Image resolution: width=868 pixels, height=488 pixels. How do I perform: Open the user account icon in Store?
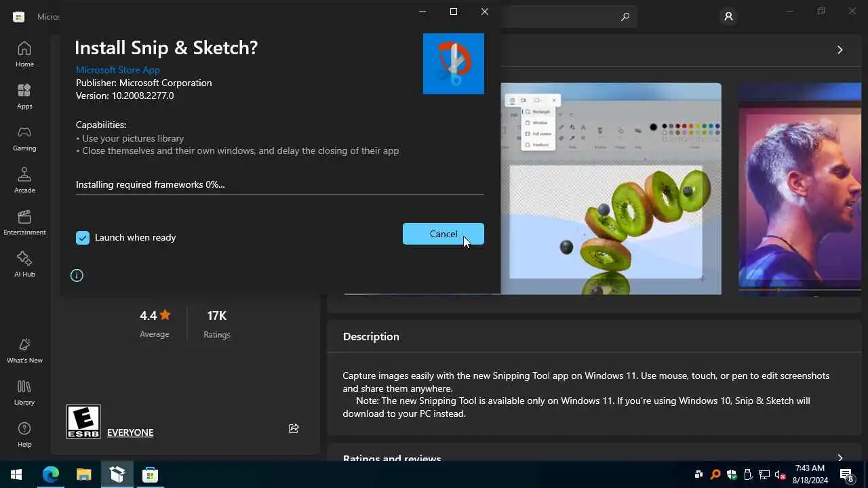pyautogui.click(x=728, y=16)
